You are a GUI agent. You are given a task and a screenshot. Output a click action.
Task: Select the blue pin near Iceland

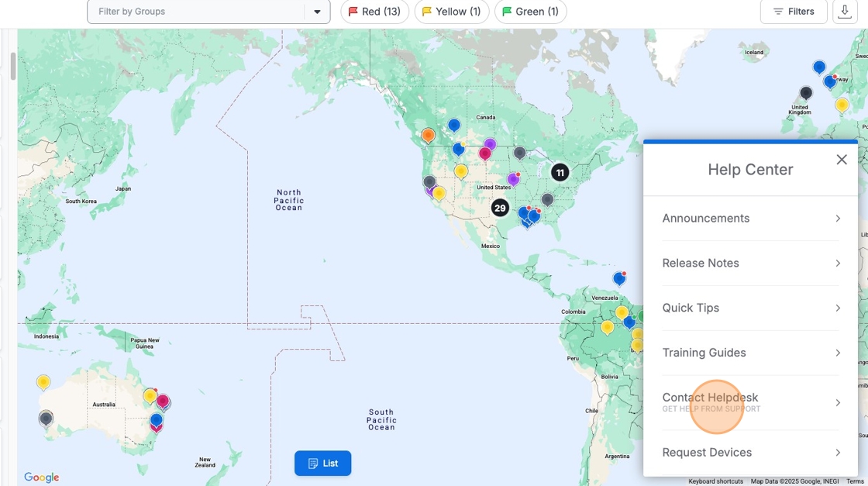click(819, 67)
